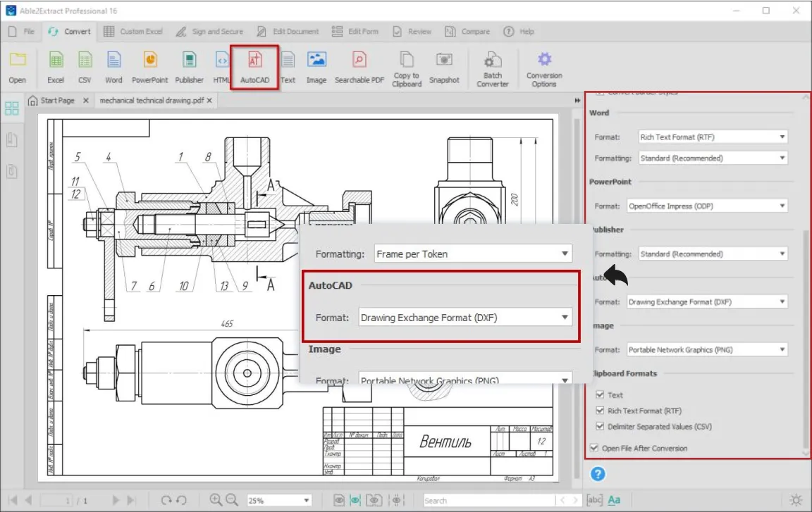Convert the PDF to Word

tap(113, 68)
